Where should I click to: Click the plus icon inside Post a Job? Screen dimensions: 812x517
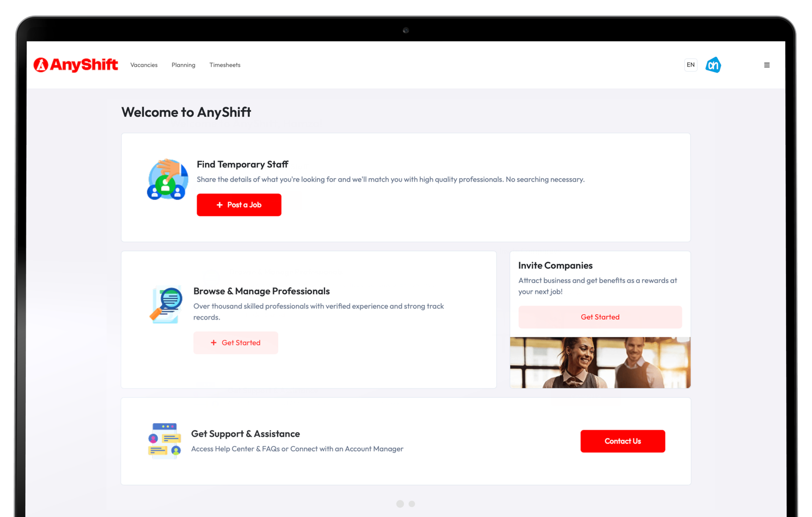point(219,204)
